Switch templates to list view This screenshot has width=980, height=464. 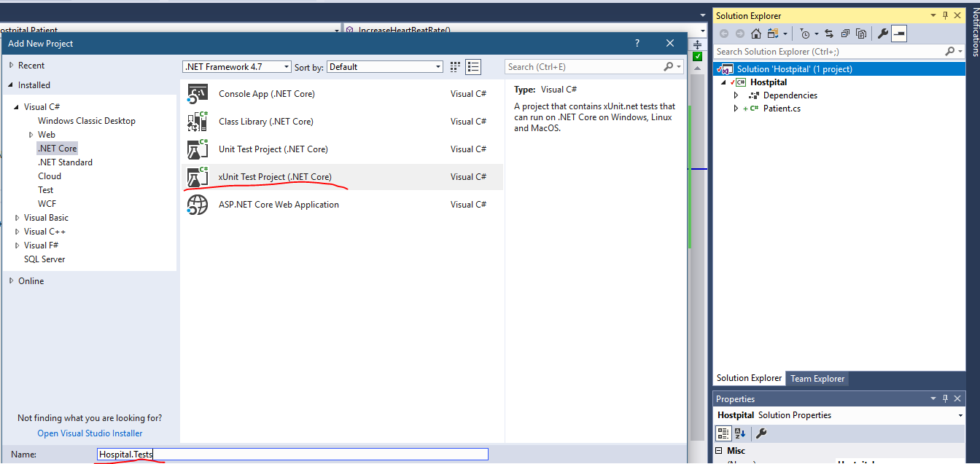click(473, 67)
